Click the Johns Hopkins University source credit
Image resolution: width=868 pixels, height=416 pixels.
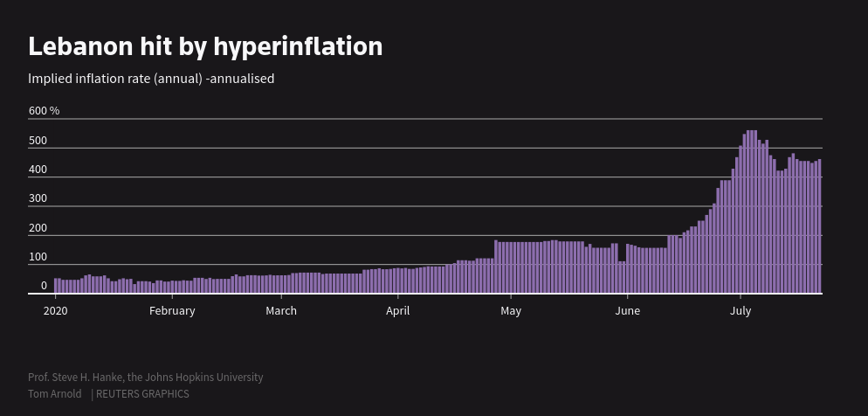pos(145,378)
